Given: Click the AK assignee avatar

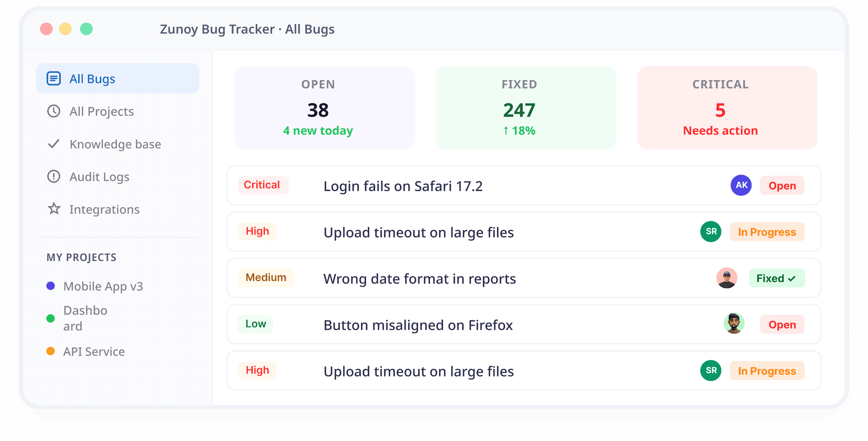Looking at the screenshot, I should coord(741,185).
